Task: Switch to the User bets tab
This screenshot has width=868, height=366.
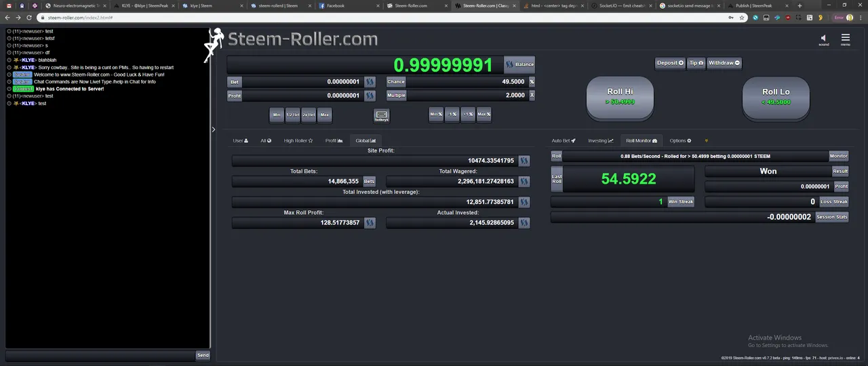Action: 240,141
